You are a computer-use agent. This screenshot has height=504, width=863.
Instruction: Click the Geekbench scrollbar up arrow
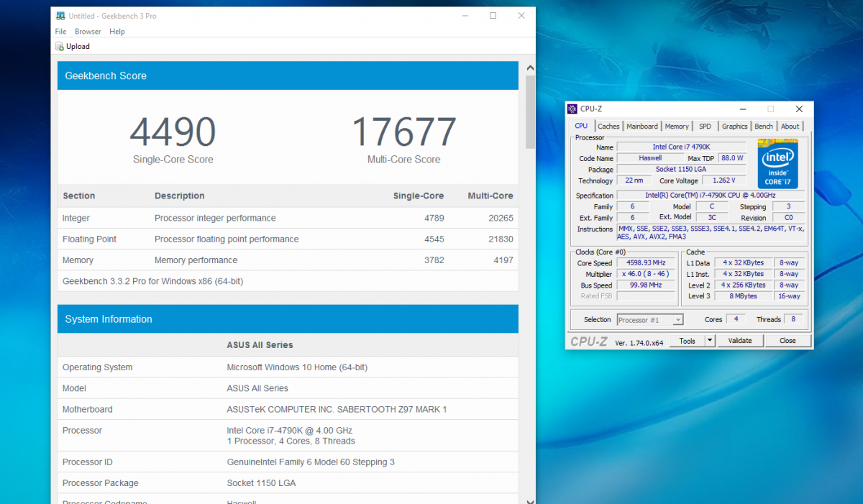pyautogui.click(x=530, y=68)
